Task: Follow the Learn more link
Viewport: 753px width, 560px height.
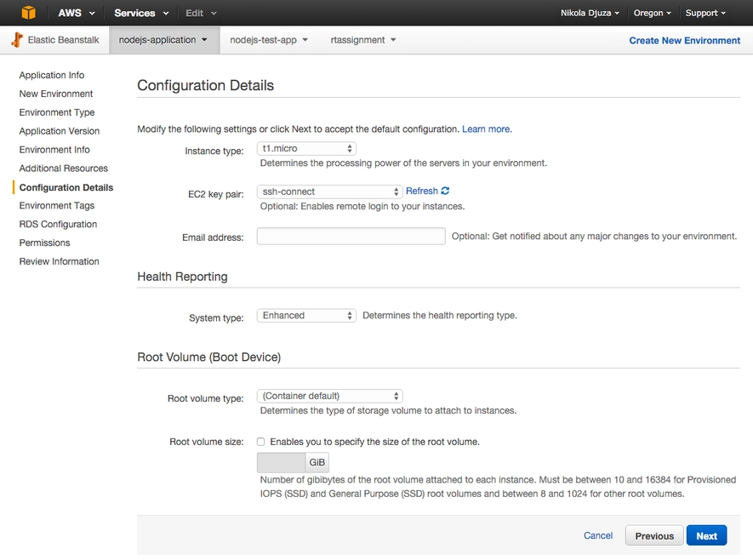Action: click(x=486, y=129)
